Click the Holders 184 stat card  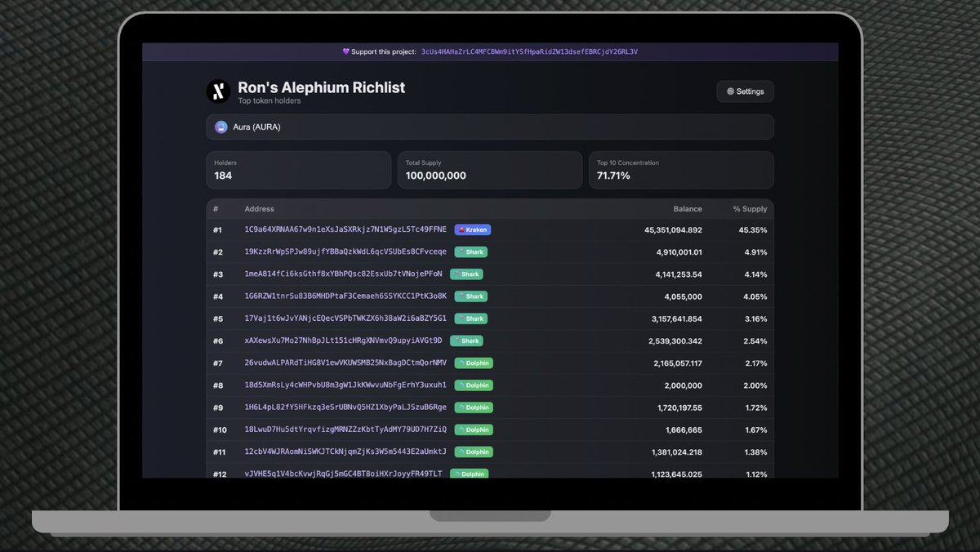299,170
